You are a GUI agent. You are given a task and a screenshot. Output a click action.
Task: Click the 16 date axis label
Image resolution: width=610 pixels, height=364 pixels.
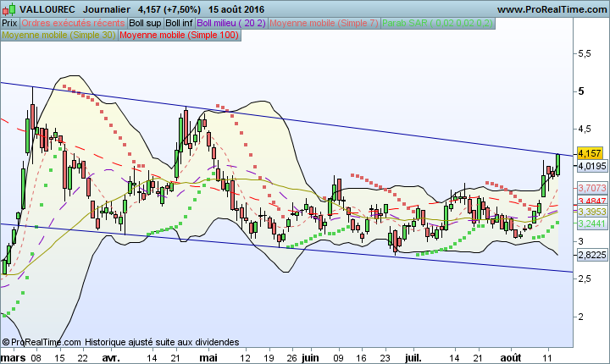point(362,358)
